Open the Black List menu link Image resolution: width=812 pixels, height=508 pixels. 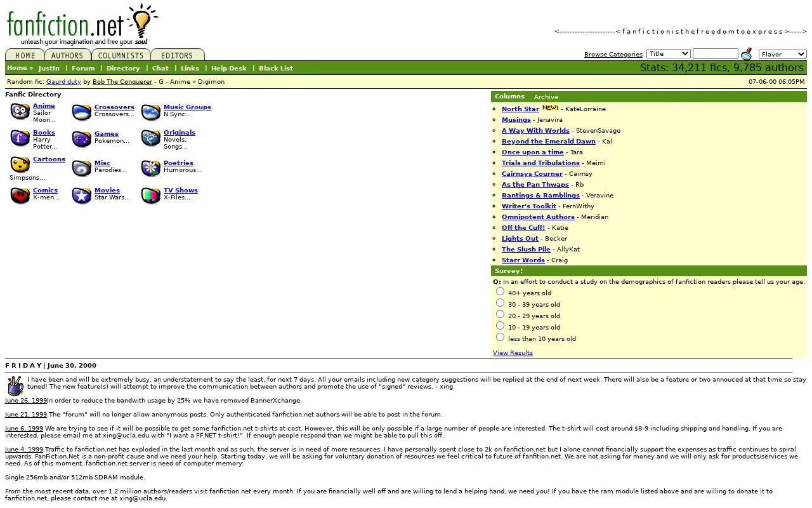pos(276,69)
